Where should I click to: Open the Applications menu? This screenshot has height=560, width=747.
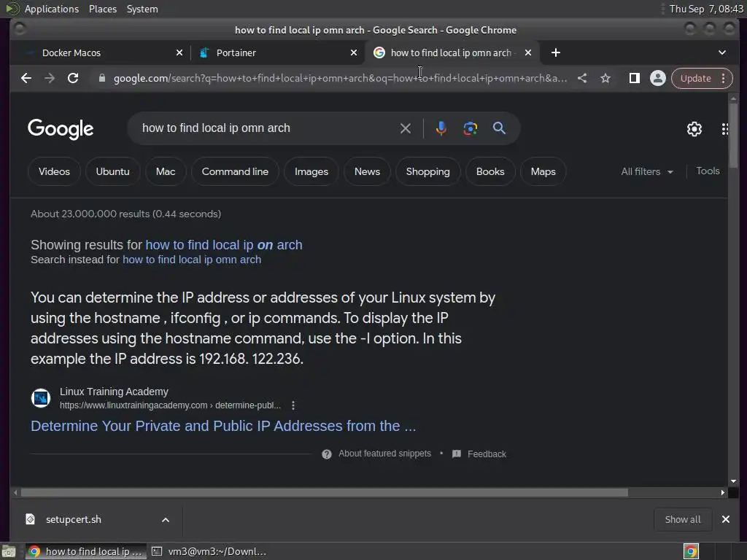(52, 9)
